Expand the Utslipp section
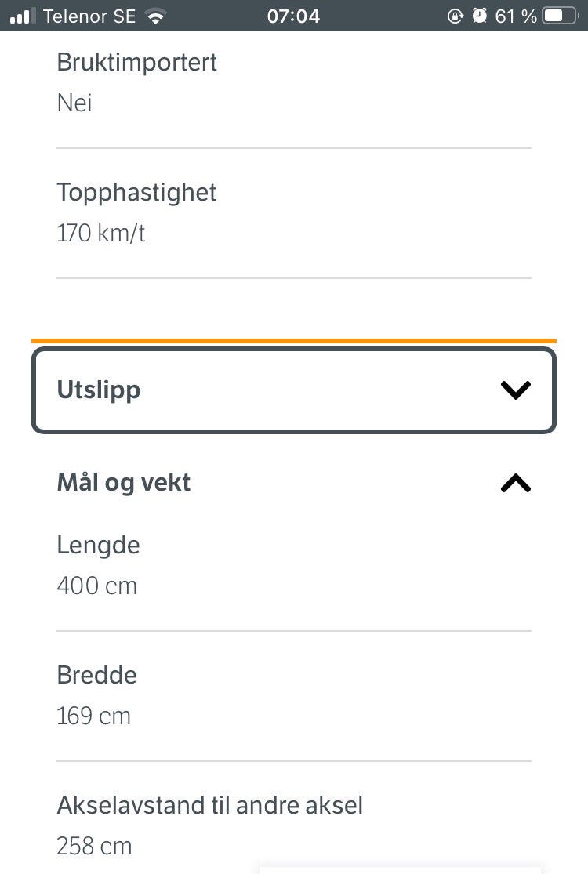The width and height of the screenshot is (588, 874). [x=294, y=390]
